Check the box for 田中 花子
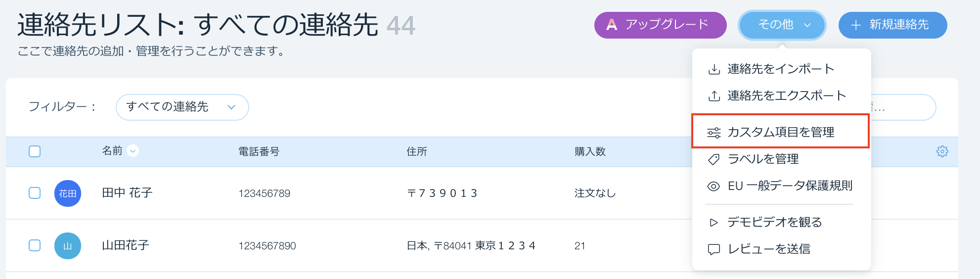 pyautogui.click(x=35, y=193)
